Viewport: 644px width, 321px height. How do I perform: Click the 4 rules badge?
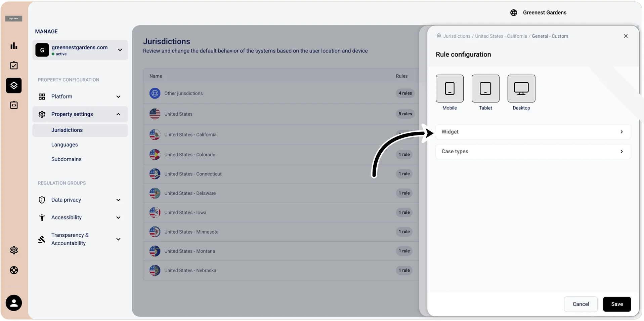pyautogui.click(x=405, y=93)
